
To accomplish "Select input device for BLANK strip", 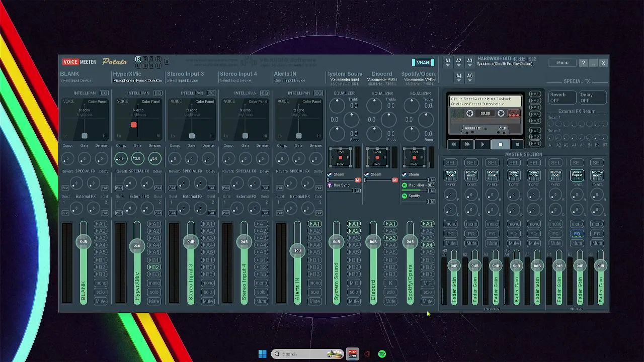I will pos(76,80).
